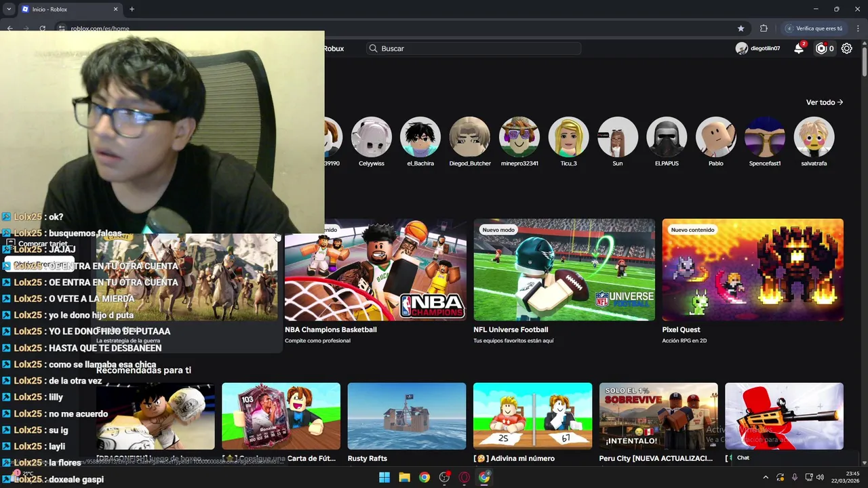The height and width of the screenshot is (488, 868).
Task: Open Opera browser from taskbar
Action: tap(464, 477)
